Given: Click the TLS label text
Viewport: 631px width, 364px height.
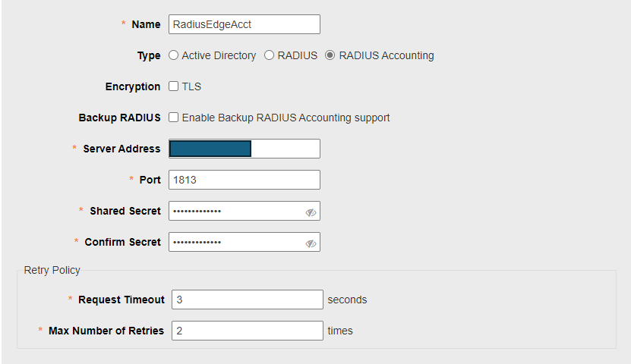Looking at the screenshot, I should click(x=191, y=86).
